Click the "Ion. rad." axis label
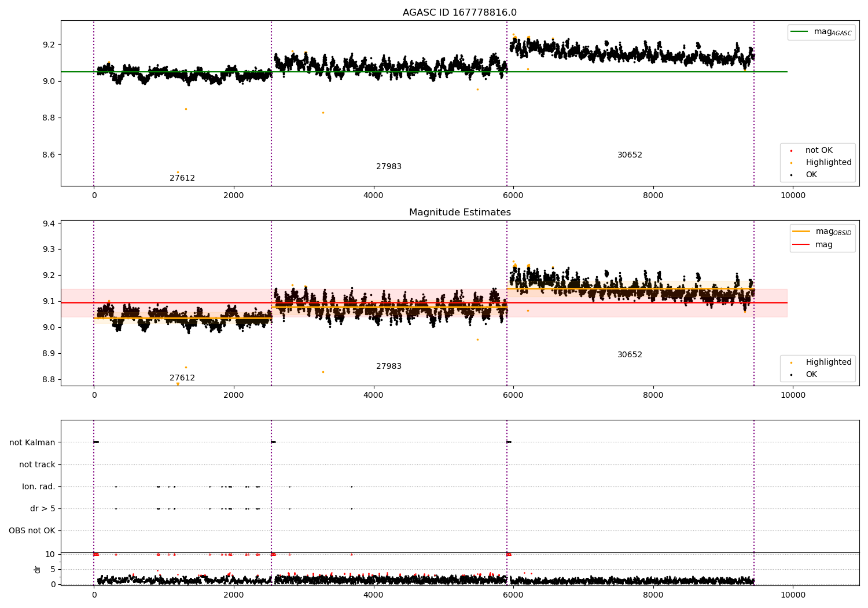The height and width of the screenshot is (608, 868). point(39,486)
